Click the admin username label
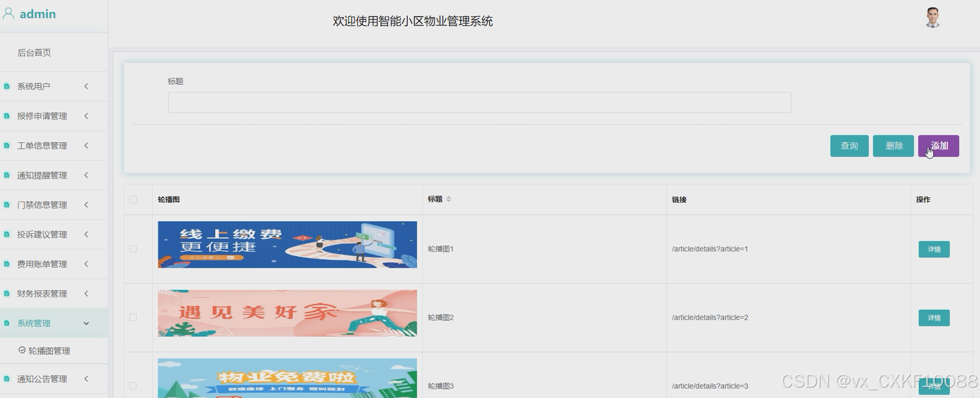 [37, 14]
